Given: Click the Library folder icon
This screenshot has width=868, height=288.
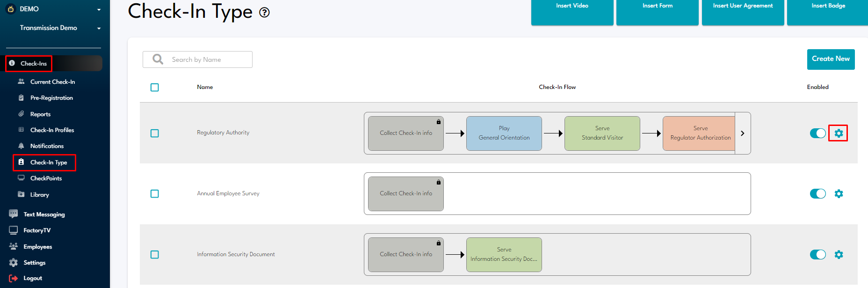Looking at the screenshot, I should pyautogui.click(x=21, y=194).
